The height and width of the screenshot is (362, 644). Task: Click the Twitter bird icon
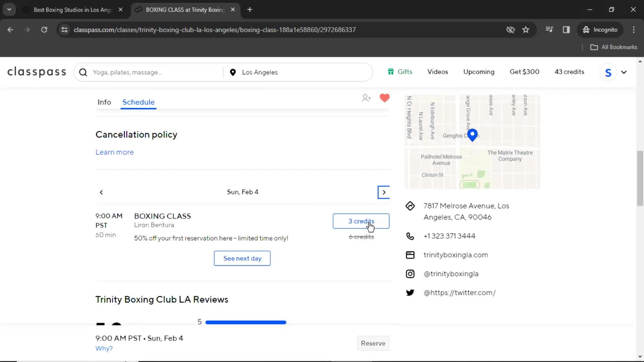tap(410, 293)
